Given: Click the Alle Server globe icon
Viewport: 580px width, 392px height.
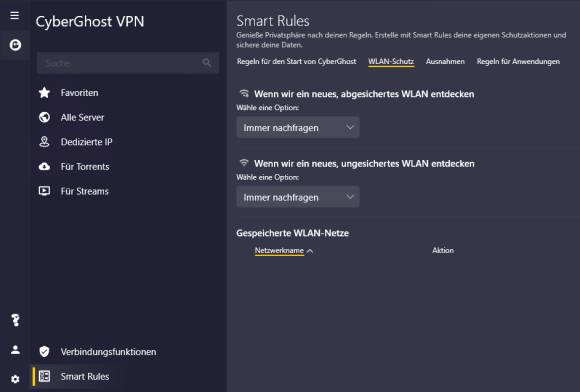Looking at the screenshot, I should 44,117.
